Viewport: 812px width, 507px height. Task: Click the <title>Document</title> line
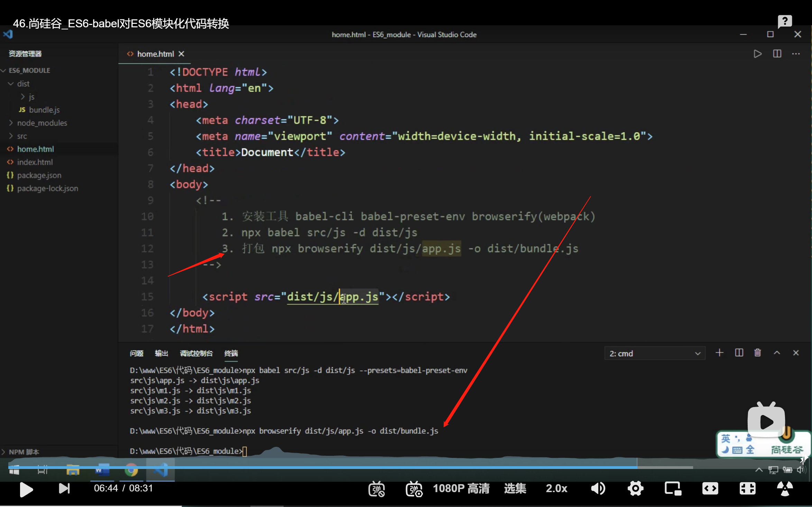coord(270,152)
